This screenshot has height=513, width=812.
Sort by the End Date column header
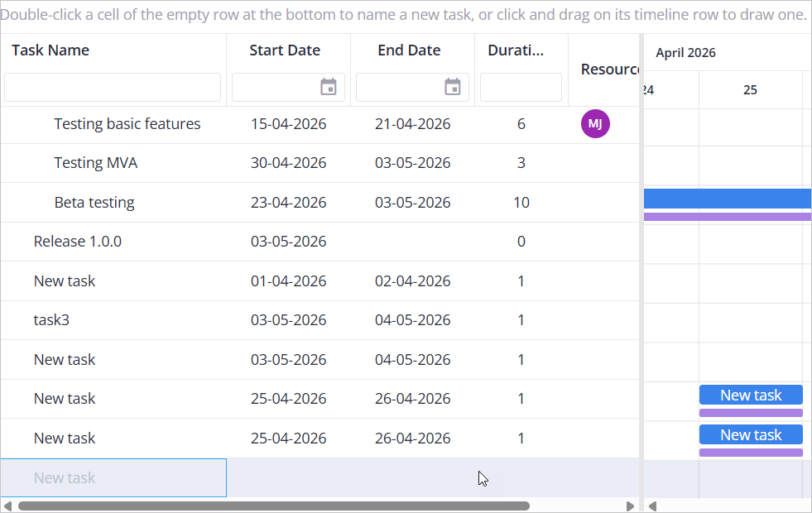[x=409, y=50]
